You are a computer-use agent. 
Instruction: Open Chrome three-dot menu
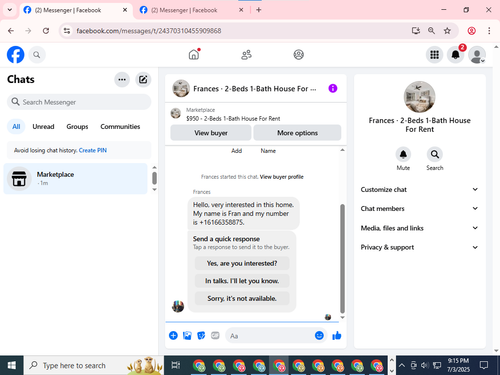point(489,31)
